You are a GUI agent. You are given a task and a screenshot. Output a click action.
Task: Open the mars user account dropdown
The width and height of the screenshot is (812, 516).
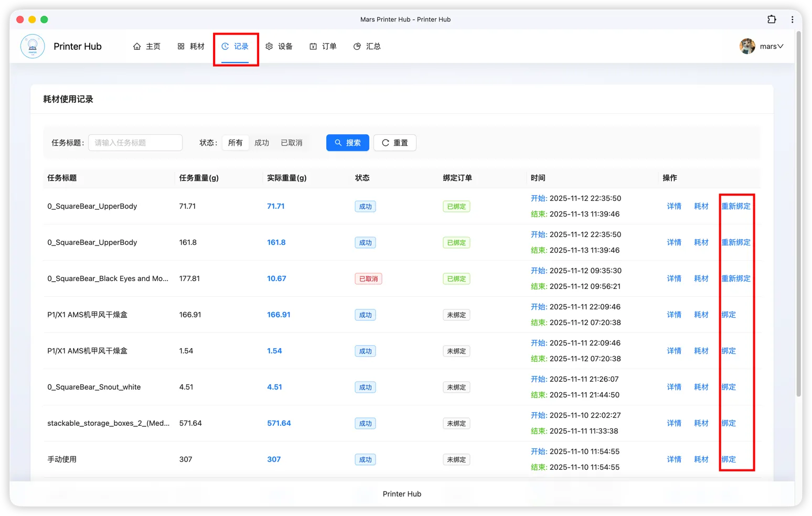tap(762, 46)
